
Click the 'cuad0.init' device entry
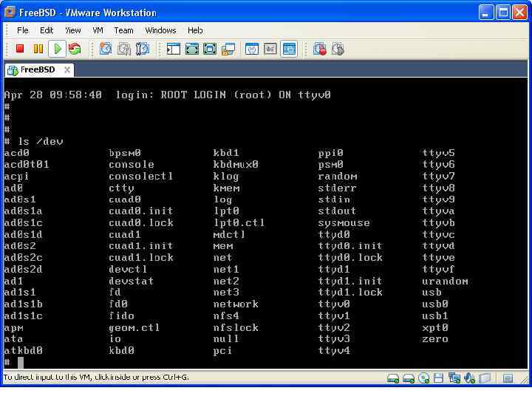(141, 211)
